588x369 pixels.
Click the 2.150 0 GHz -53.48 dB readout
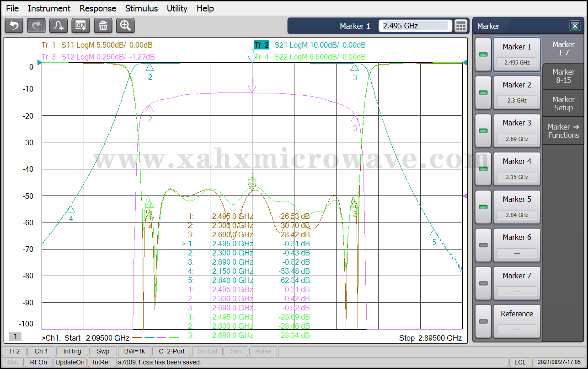(248, 271)
